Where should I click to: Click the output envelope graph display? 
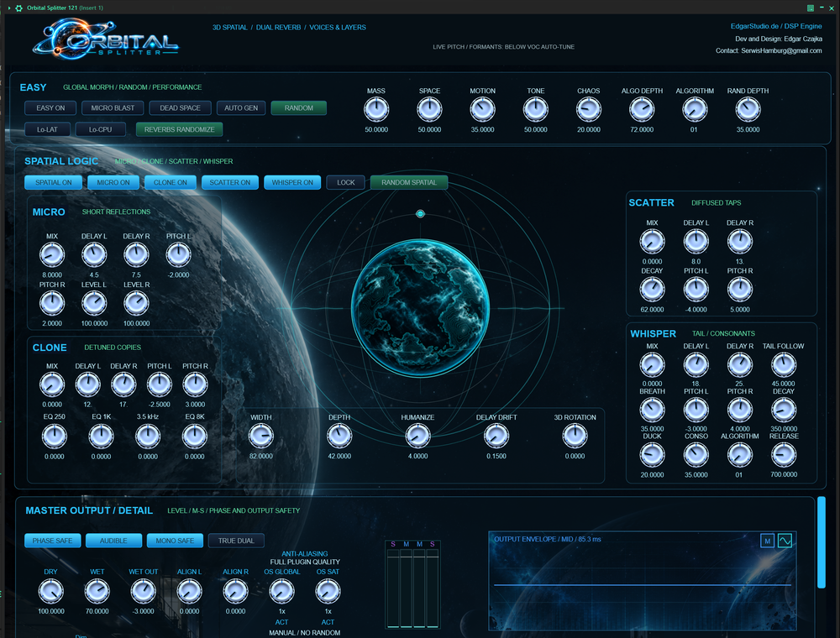click(x=643, y=581)
